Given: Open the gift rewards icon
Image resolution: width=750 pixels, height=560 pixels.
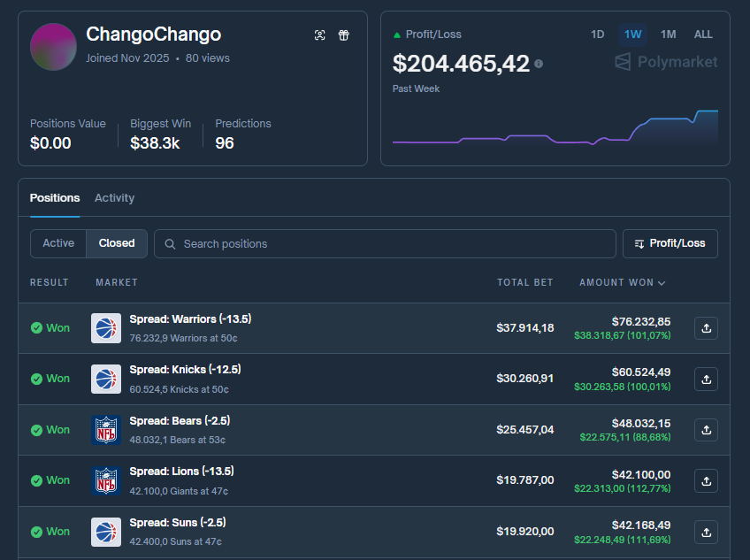Looking at the screenshot, I should click(x=344, y=35).
